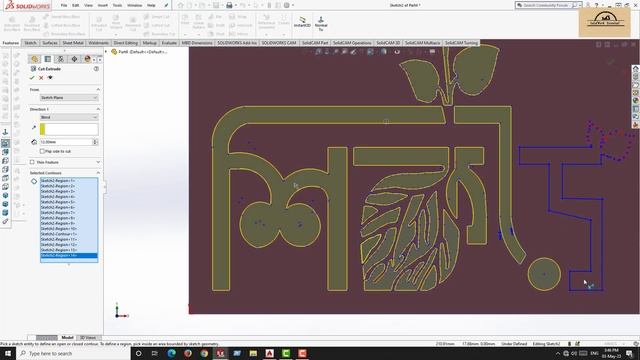The height and width of the screenshot is (360, 640).
Task: Open the From Sketch Plane dropdown
Action: pyautogui.click(x=69, y=98)
